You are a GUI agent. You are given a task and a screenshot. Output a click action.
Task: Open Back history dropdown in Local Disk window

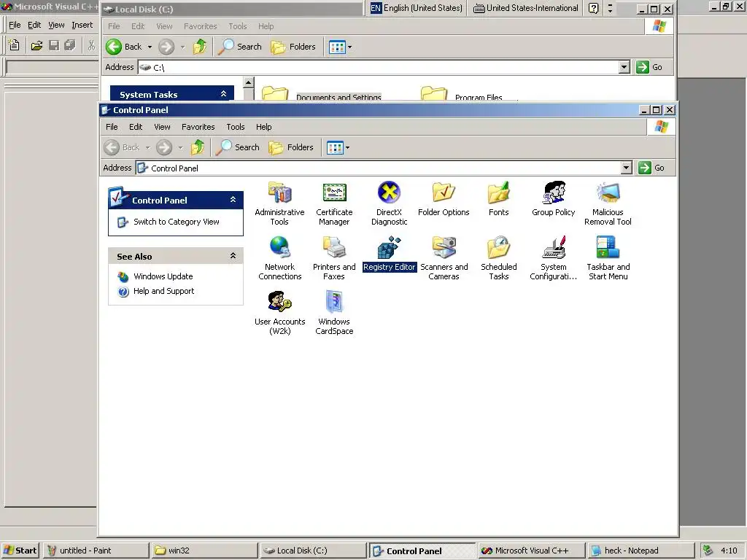(150, 47)
